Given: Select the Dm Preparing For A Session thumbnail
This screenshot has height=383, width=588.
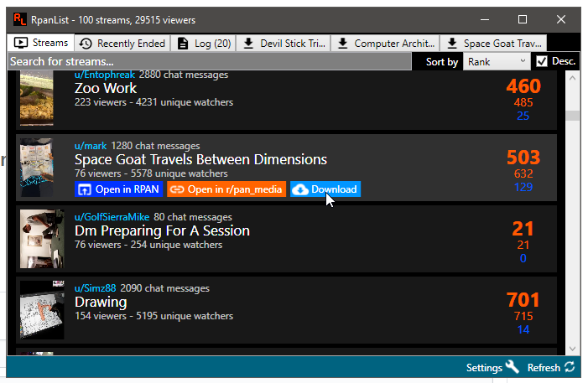Looking at the screenshot, I should [42, 239].
